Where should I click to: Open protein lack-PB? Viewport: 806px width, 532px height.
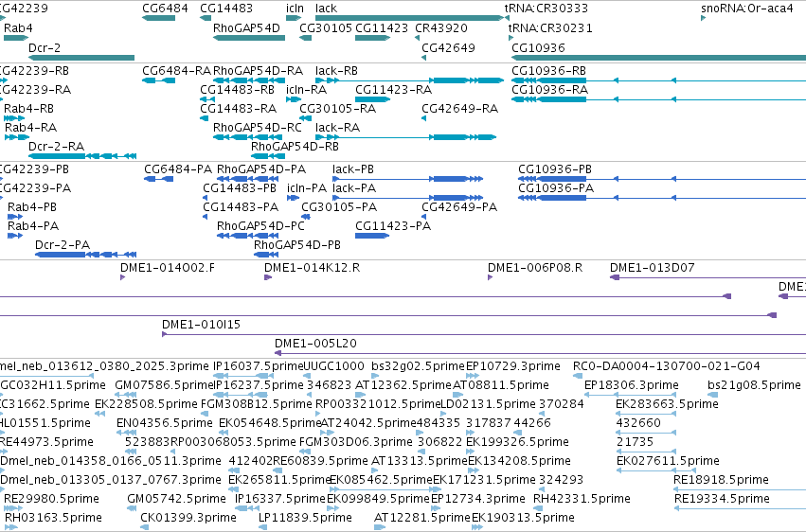tap(407, 179)
